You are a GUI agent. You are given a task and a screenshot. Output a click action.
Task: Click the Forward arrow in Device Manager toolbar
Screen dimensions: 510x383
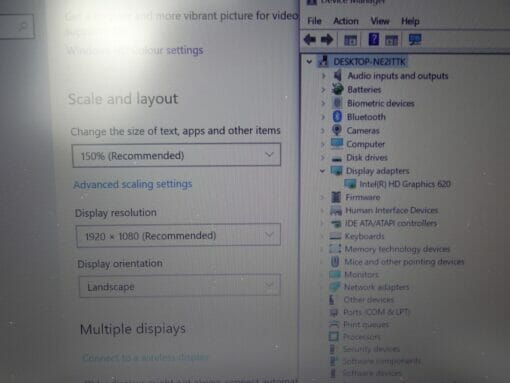tap(327, 40)
